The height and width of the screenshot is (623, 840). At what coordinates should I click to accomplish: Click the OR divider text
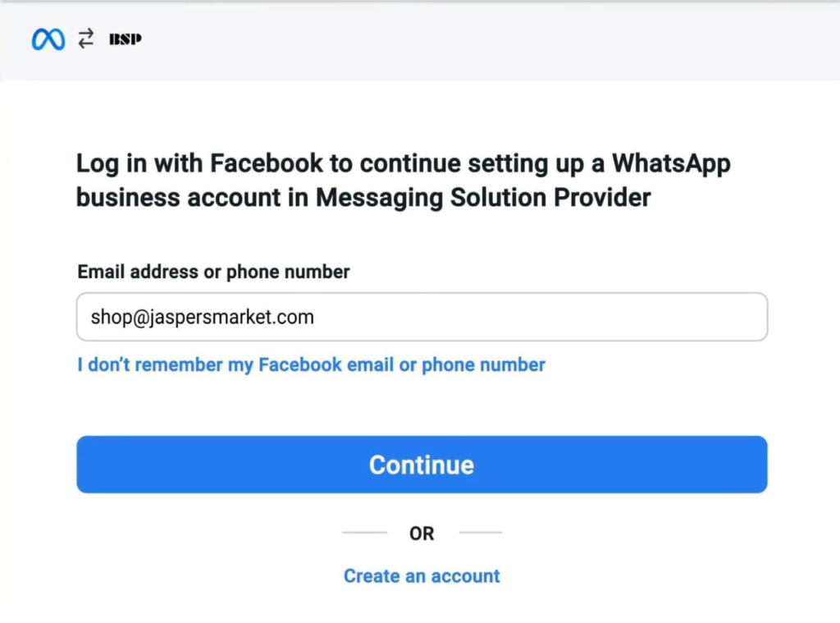422,534
